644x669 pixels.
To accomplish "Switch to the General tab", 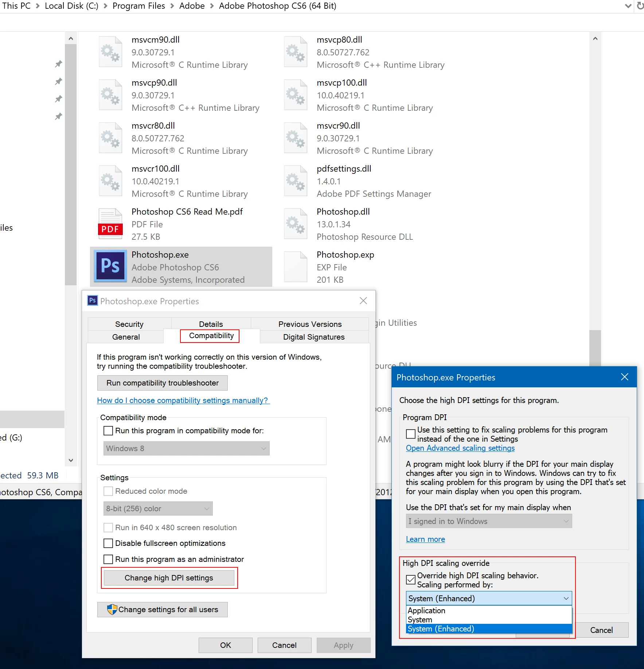I will (126, 337).
